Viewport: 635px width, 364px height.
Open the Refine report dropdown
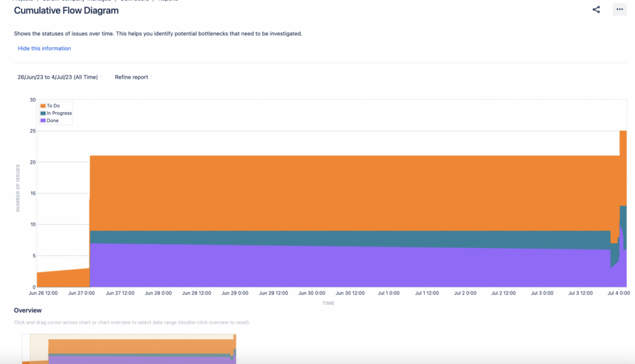click(x=130, y=77)
